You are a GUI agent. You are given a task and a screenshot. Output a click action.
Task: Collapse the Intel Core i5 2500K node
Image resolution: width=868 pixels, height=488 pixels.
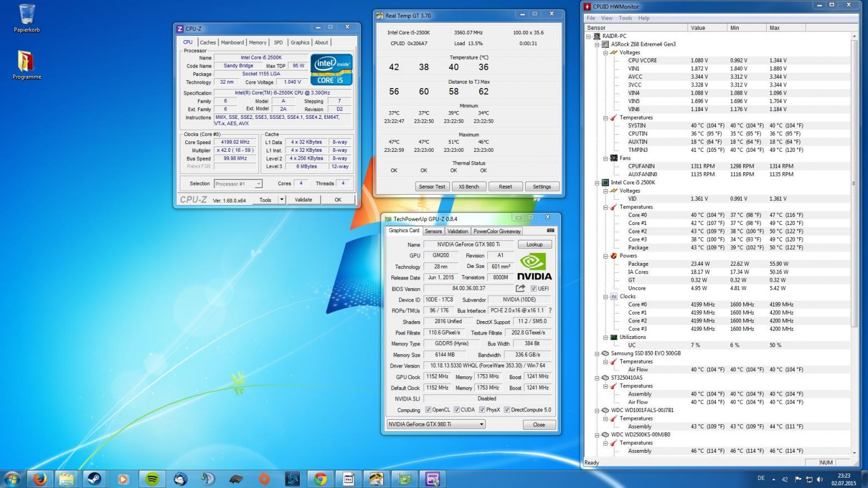597,183
